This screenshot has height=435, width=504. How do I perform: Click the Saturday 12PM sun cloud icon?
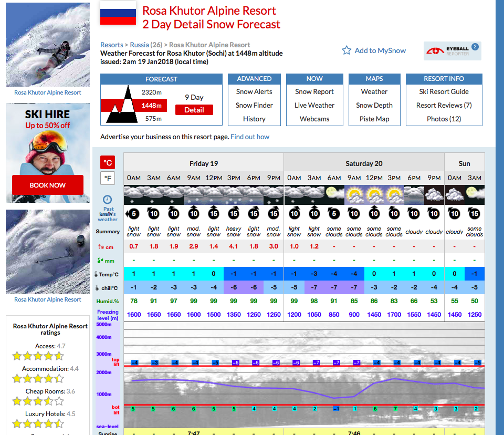[374, 195]
